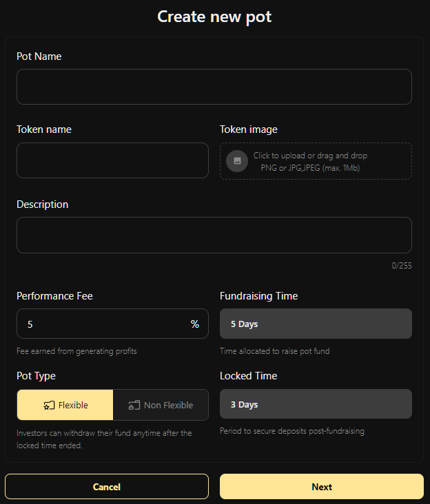Expand the Locked Time selector showing 3 Days

[316, 404]
